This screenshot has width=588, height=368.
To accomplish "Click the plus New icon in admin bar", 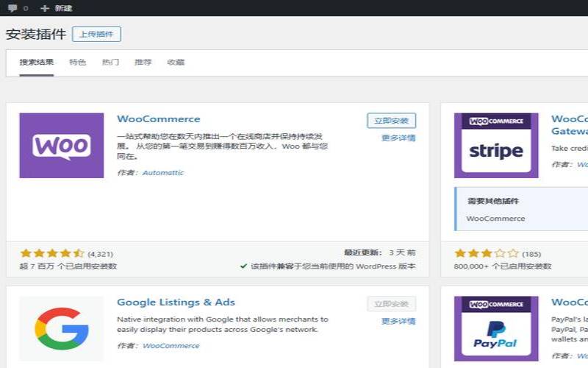I will click(45, 8).
